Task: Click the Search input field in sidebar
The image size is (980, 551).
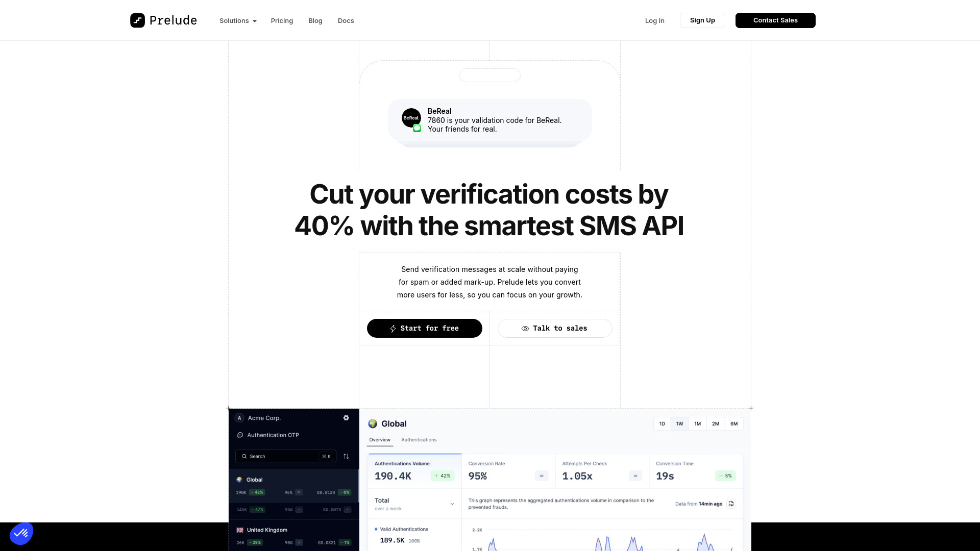Action: pos(285,456)
